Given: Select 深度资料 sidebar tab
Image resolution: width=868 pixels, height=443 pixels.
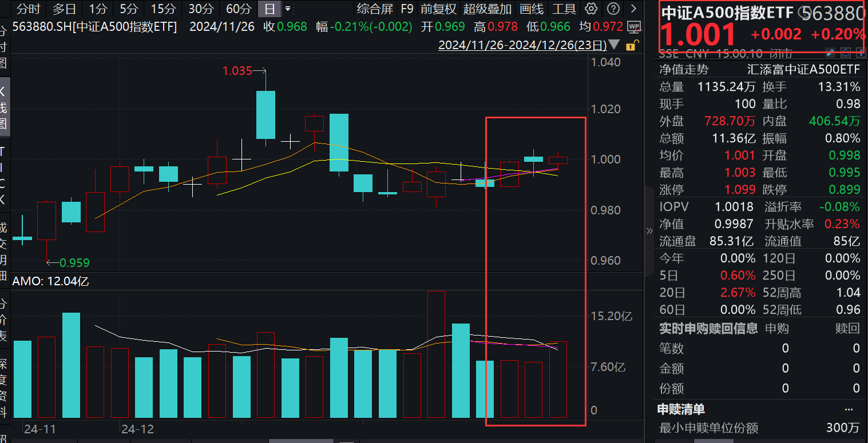Looking at the screenshot, I should 3,389.
